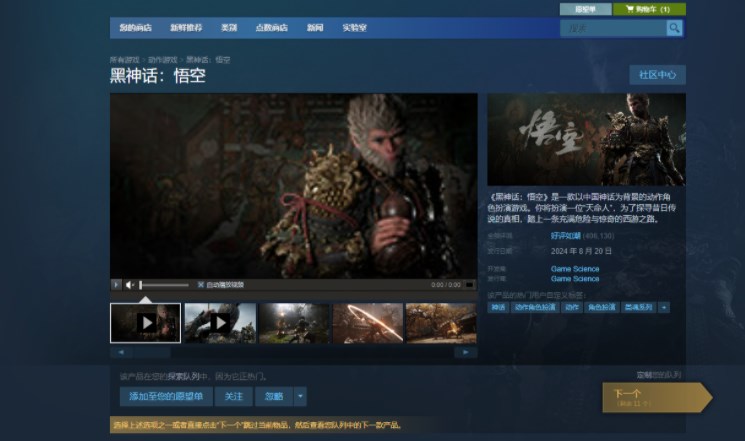Click the 0:00 / 0:00 time display
The height and width of the screenshot is (441, 745).
pos(446,285)
